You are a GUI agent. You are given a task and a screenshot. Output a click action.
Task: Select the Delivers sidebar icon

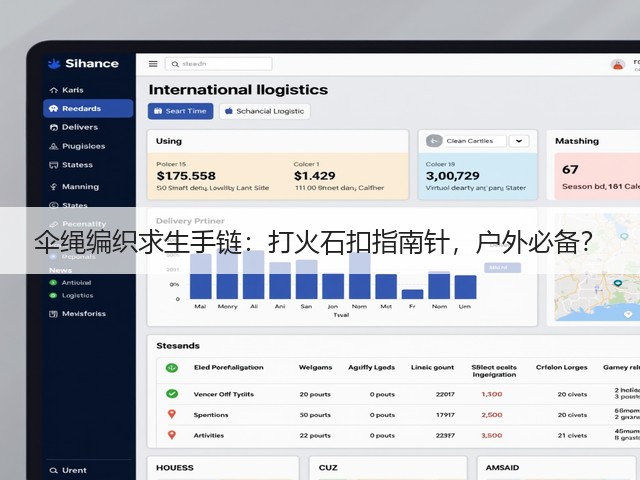click(53, 127)
